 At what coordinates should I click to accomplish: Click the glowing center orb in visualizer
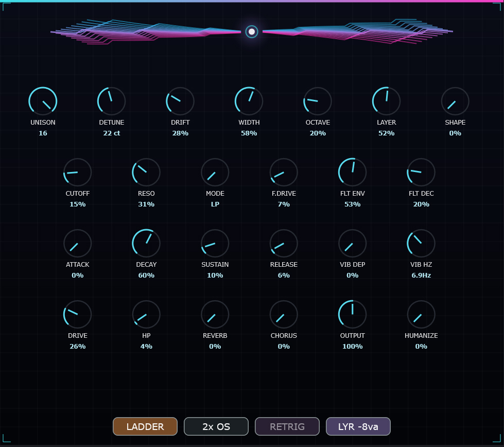tap(252, 31)
